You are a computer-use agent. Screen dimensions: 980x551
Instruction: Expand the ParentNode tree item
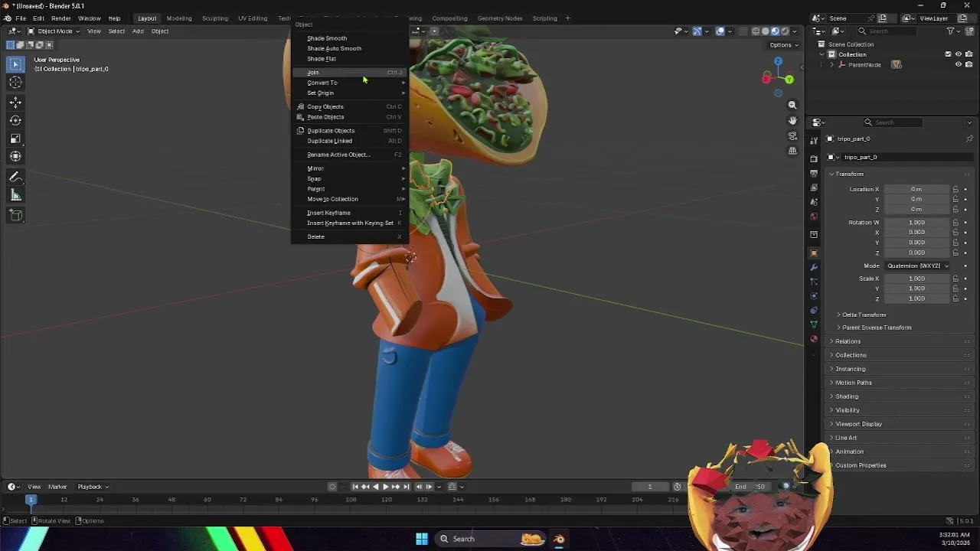[x=832, y=64]
